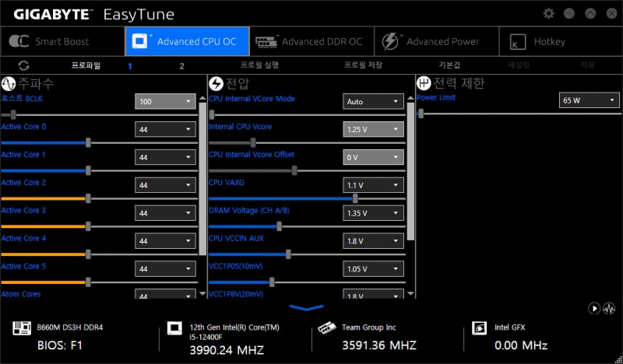
Task: Click the refresh profile icon
Action: 23,65
